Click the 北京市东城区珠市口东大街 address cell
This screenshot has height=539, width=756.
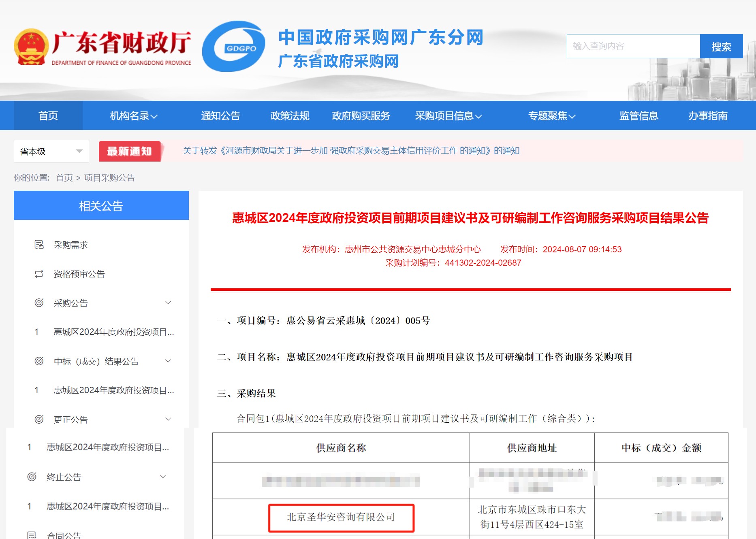(532, 517)
